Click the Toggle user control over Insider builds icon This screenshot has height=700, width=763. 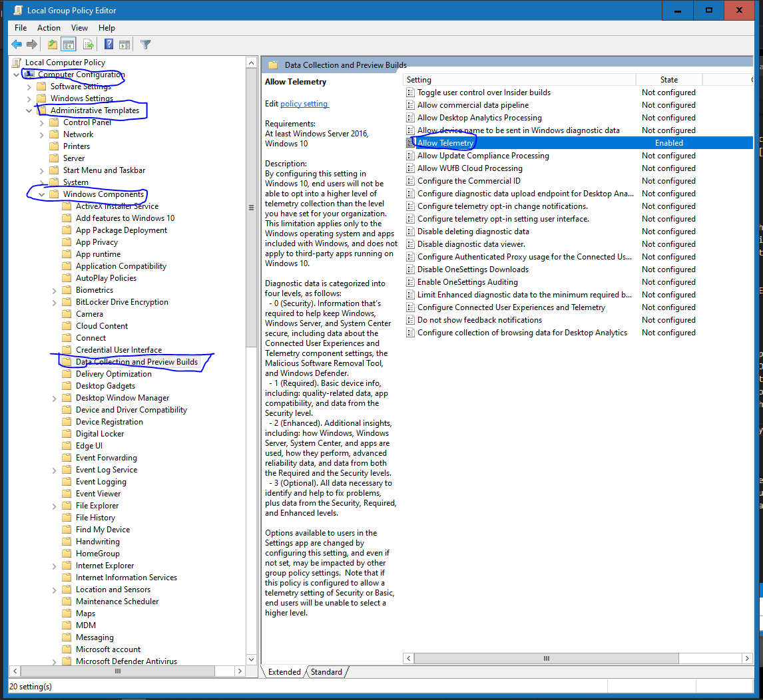pyautogui.click(x=410, y=92)
